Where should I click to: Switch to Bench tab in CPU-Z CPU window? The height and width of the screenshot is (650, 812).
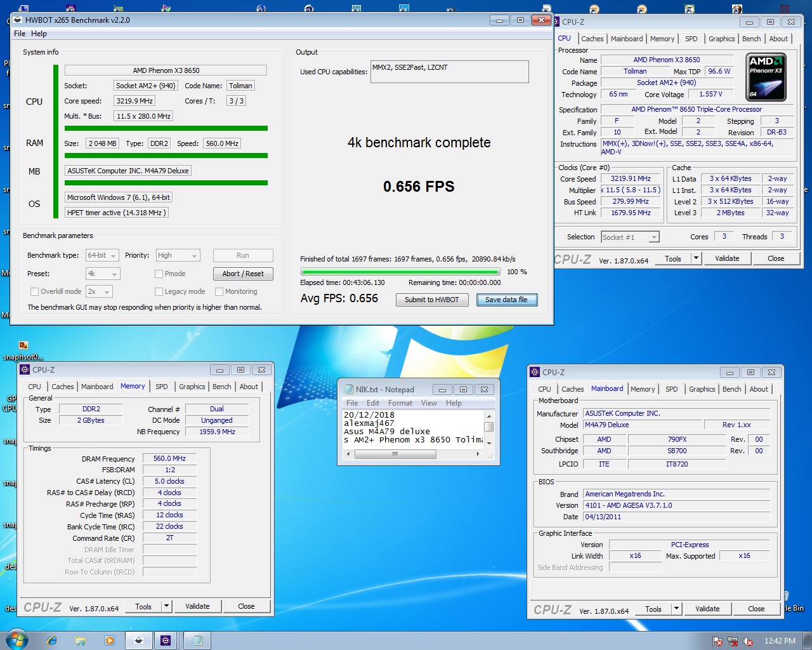point(751,39)
